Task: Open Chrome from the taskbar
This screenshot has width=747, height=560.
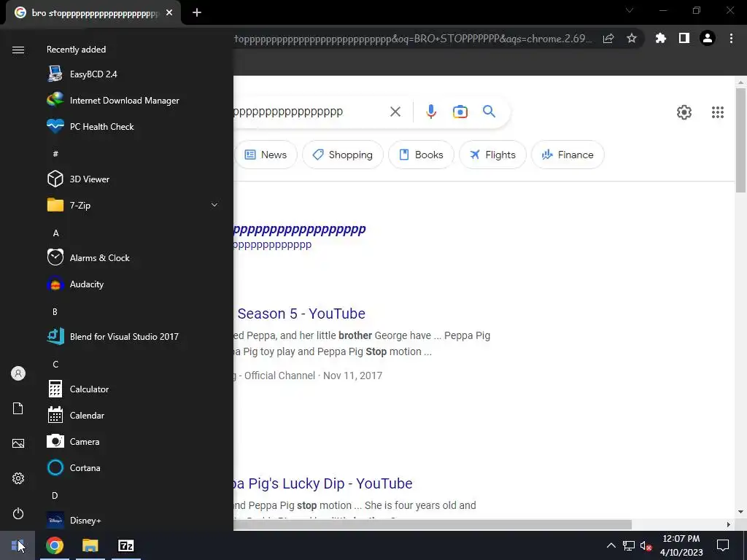Action: 54,545
